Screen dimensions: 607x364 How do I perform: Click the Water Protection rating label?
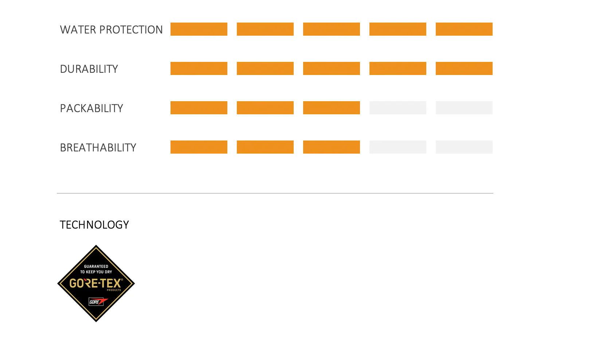point(111,29)
